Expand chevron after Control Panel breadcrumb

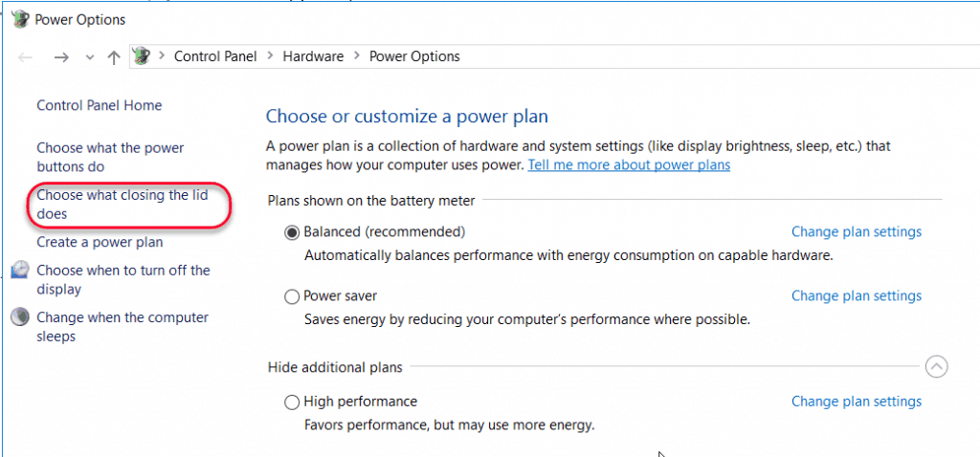(270, 56)
